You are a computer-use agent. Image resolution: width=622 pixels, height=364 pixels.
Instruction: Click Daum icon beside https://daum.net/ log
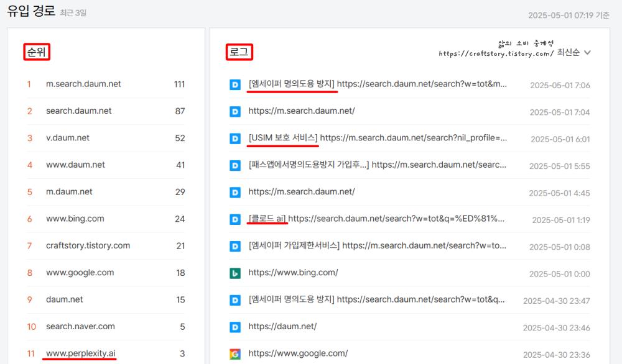[235, 327]
